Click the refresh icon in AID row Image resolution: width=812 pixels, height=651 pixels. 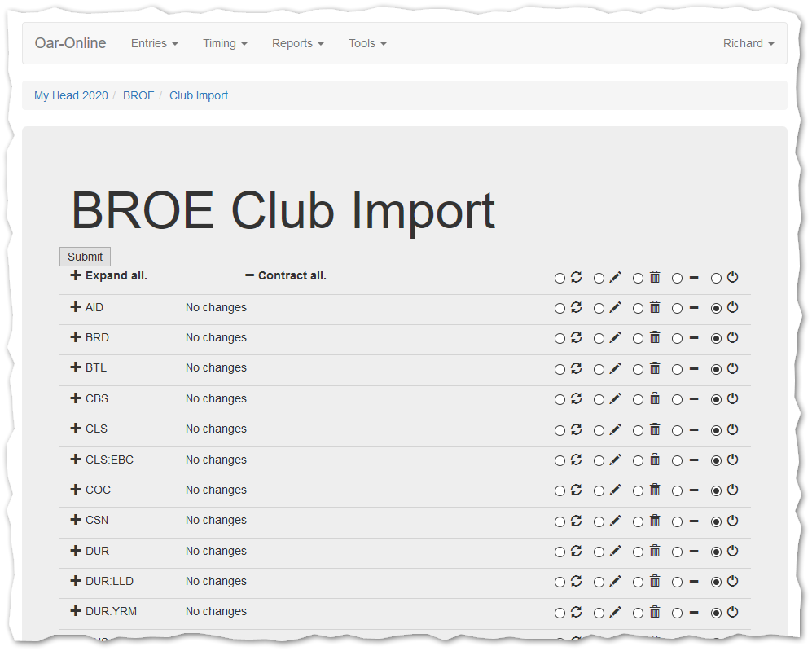(576, 307)
